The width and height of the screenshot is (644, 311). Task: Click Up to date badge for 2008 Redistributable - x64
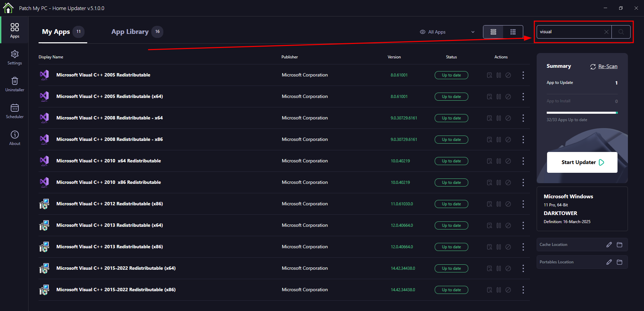click(451, 118)
